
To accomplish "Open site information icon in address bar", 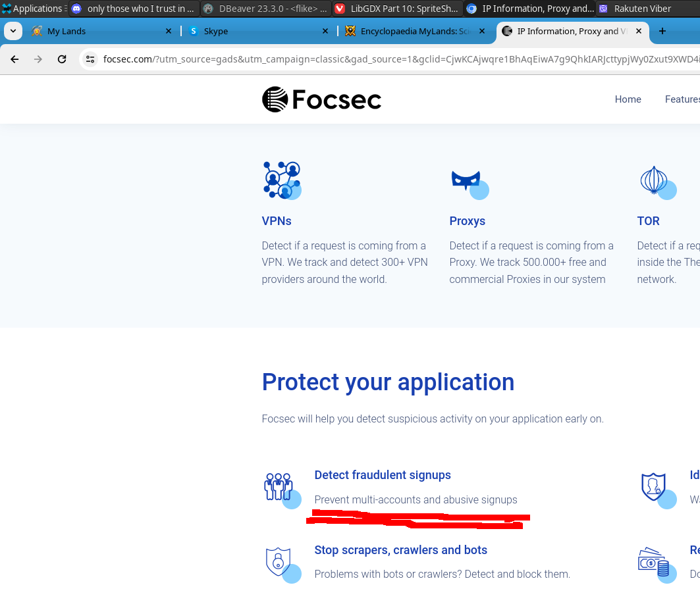I will (x=91, y=59).
